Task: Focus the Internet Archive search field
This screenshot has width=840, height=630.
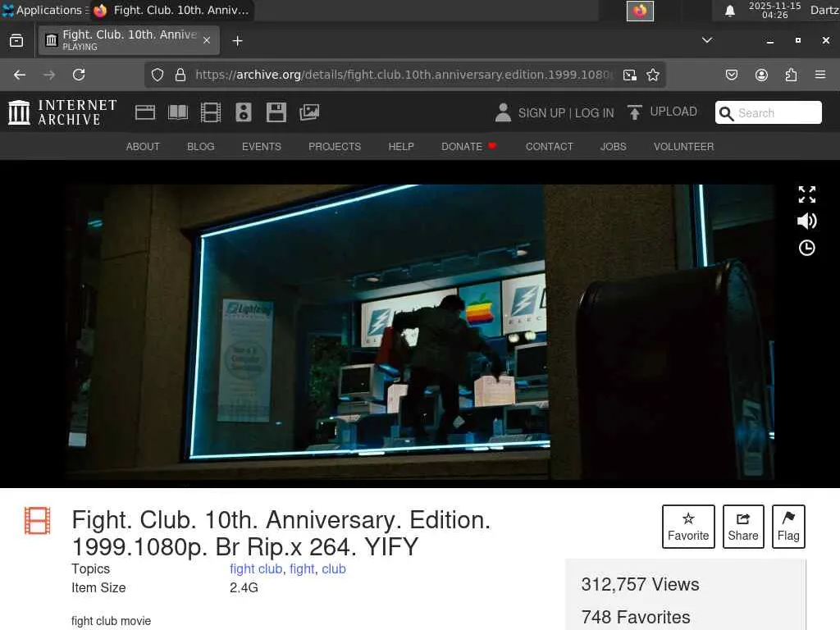Action: point(768,112)
